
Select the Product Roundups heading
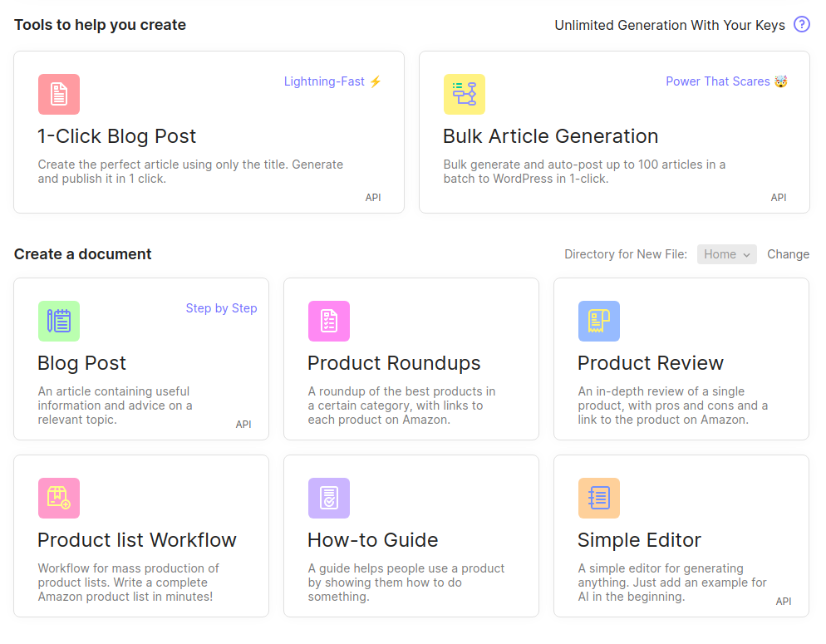[394, 363]
